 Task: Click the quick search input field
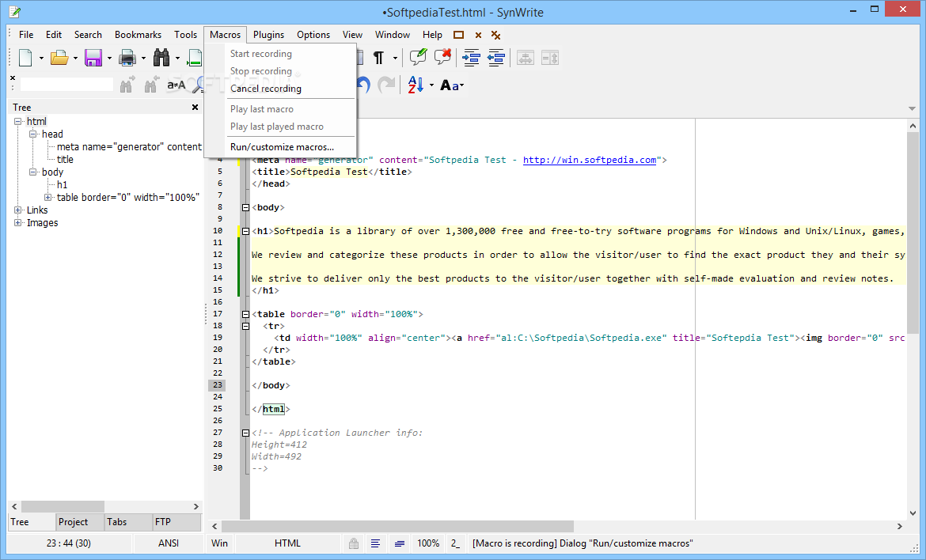click(x=66, y=85)
